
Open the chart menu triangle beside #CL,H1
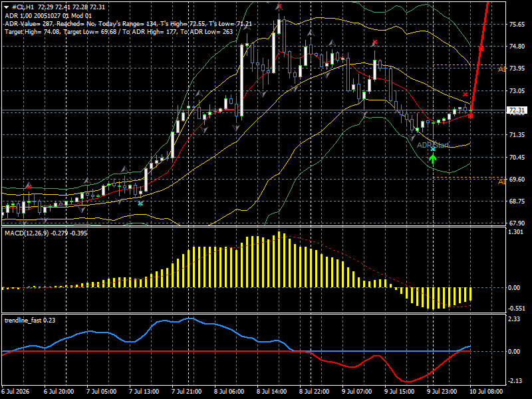(7, 7)
